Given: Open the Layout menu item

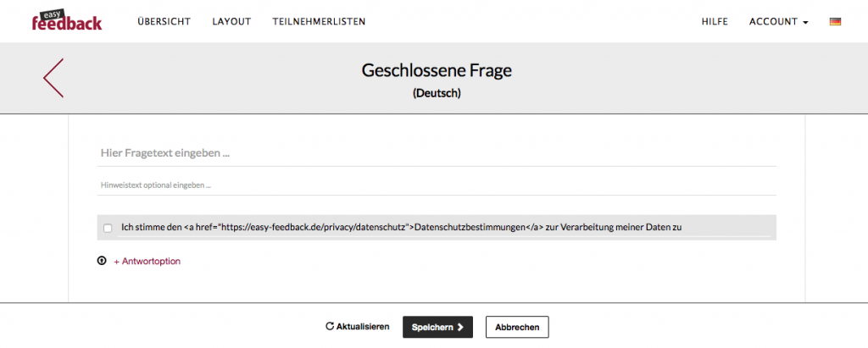Looking at the screenshot, I should pos(231,21).
